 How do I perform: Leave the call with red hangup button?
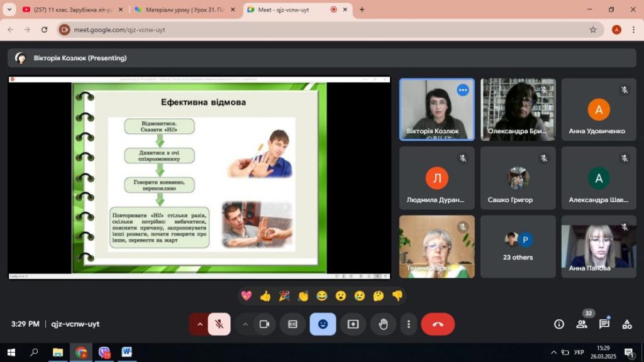[x=438, y=324]
